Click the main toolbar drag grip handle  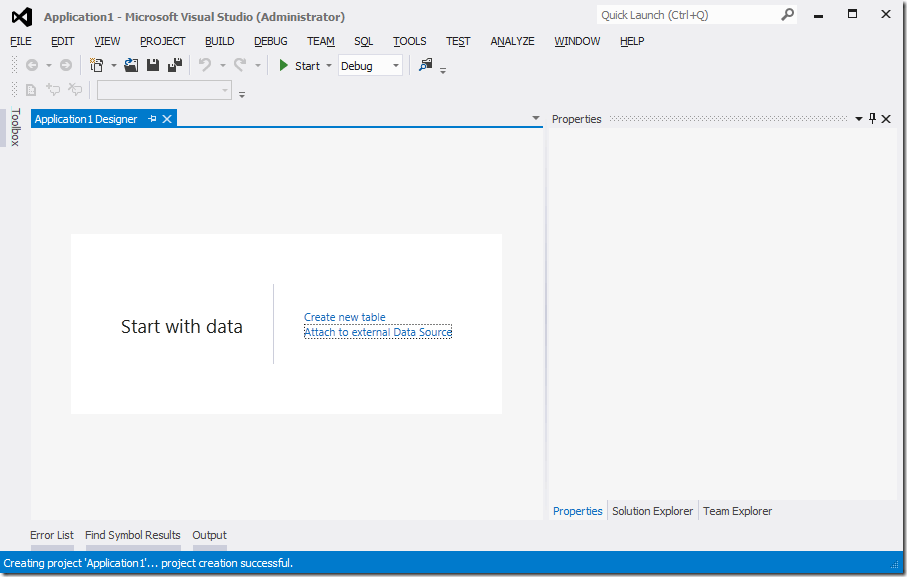click(x=14, y=65)
